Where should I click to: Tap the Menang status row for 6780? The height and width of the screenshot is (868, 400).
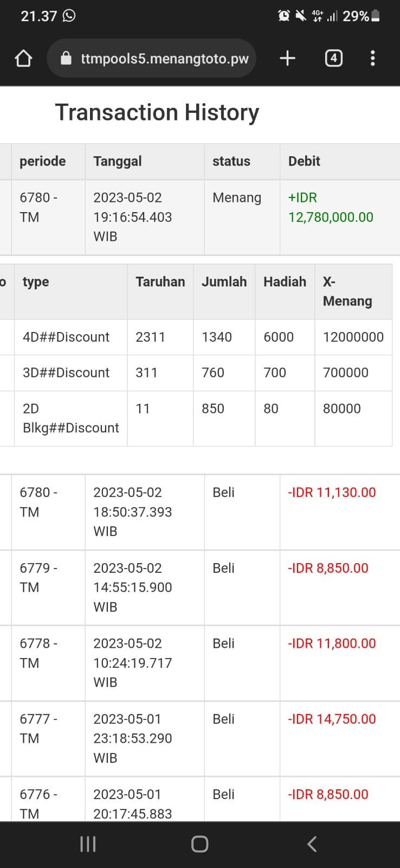point(237,197)
